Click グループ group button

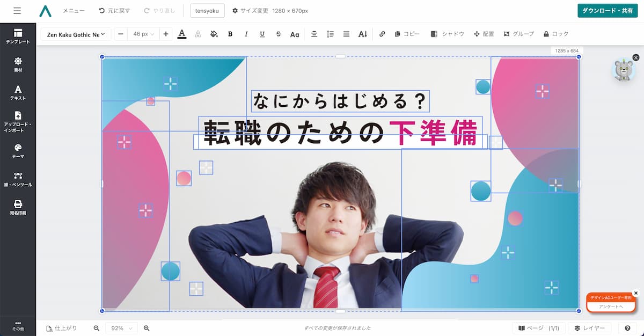[519, 34]
